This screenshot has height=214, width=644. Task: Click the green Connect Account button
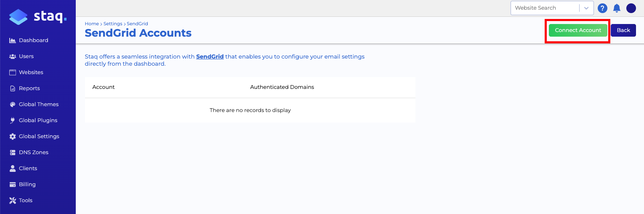pyautogui.click(x=578, y=30)
